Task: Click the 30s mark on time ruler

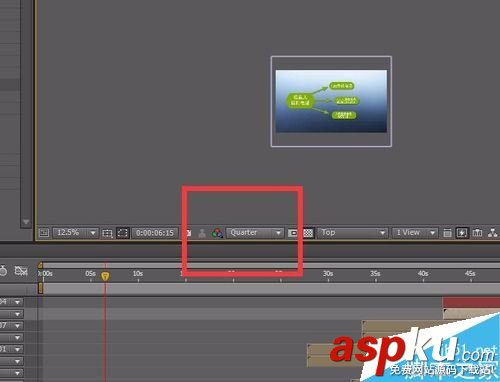Action: 328,274
